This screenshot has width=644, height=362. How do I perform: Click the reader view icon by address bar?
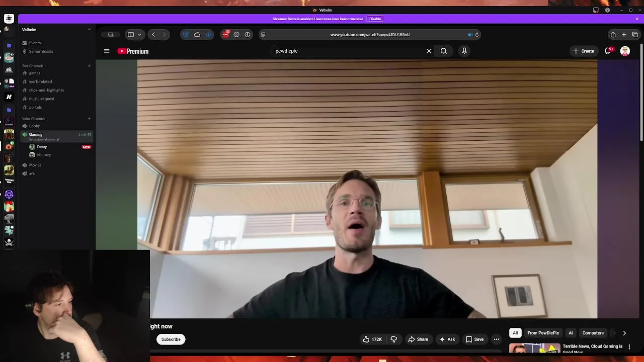coord(263,35)
